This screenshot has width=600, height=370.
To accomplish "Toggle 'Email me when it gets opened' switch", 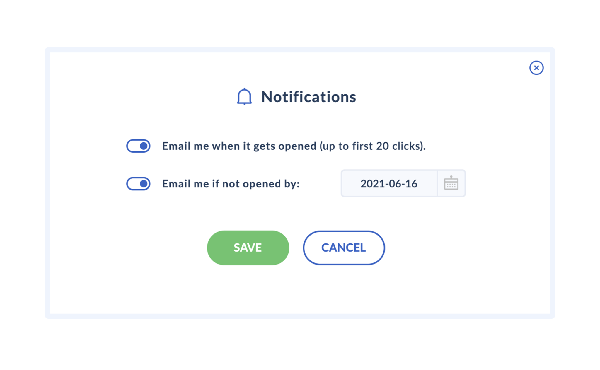I will pos(138,146).
